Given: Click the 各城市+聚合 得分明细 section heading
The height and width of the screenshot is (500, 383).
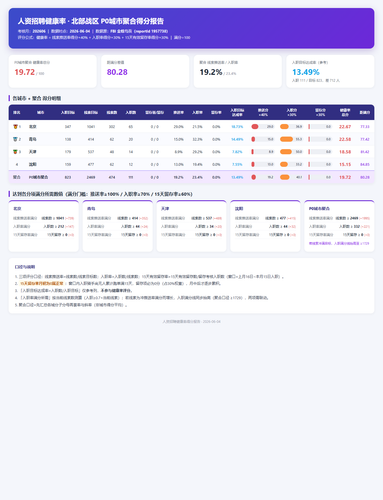Looking at the screenshot, I should click(x=37, y=98).
